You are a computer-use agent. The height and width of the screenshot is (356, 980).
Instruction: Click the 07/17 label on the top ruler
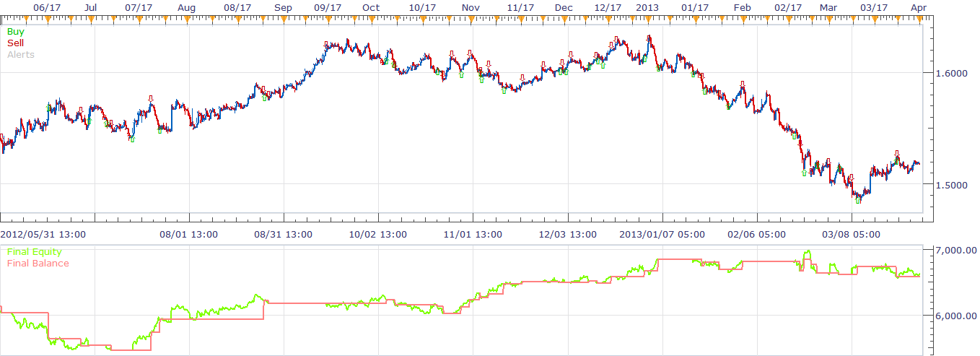139,6
